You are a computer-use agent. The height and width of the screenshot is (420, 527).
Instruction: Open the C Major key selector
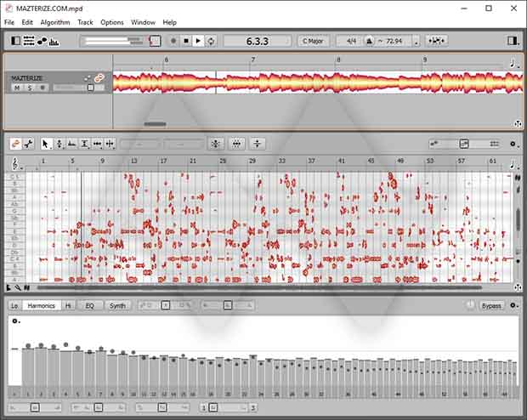(x=313, y=41)
